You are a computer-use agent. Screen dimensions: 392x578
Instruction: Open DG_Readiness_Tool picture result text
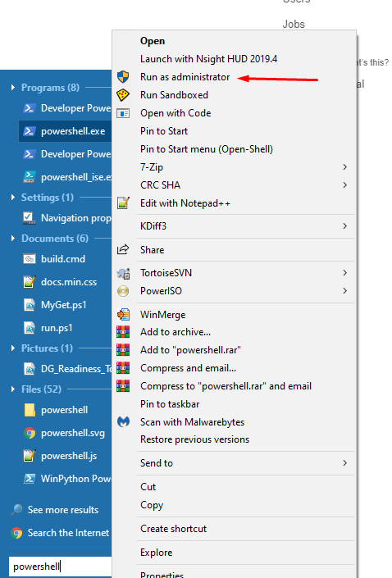coord(76,369)
